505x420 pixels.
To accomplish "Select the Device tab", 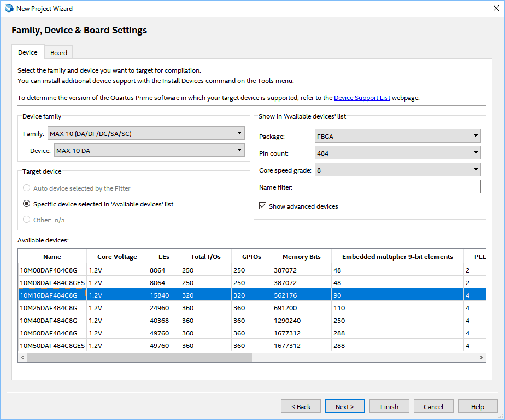I will [28, 52].
